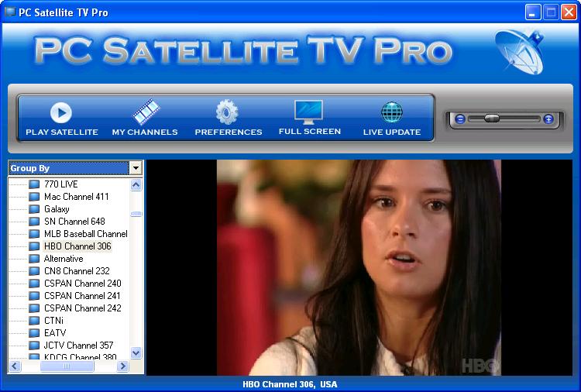Select CSPAN Channel 241
This screenshot has width=581, height=392.
point(82,296)
